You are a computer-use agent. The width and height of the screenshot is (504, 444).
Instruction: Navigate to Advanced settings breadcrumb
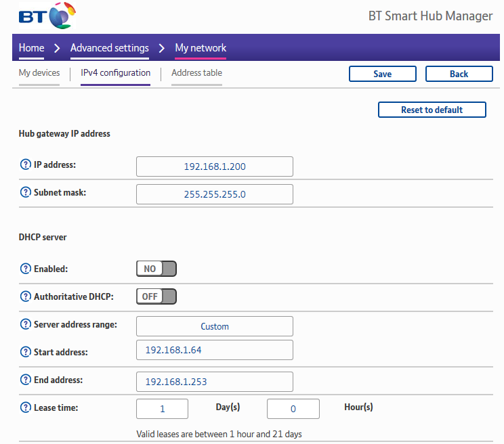(x=110, y=48)
